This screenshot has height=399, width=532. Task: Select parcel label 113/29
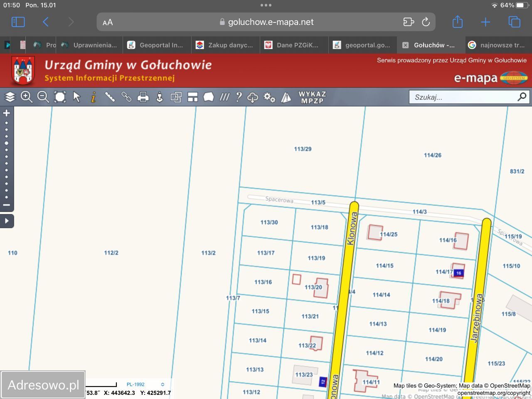pos(303,149)
